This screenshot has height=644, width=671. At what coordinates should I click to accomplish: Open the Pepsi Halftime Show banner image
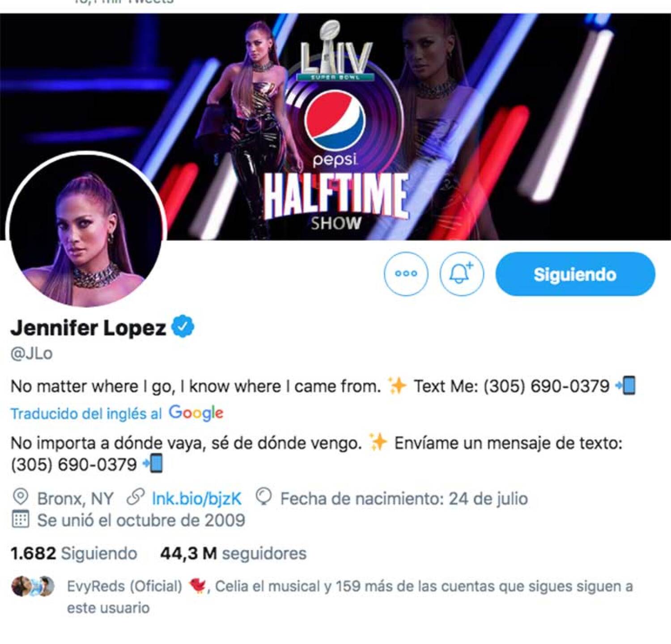coord(335,127)
